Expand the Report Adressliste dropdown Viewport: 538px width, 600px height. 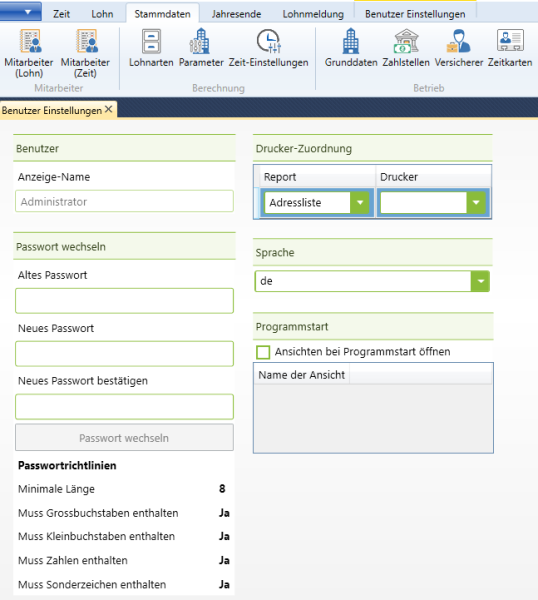pos(360,202)
